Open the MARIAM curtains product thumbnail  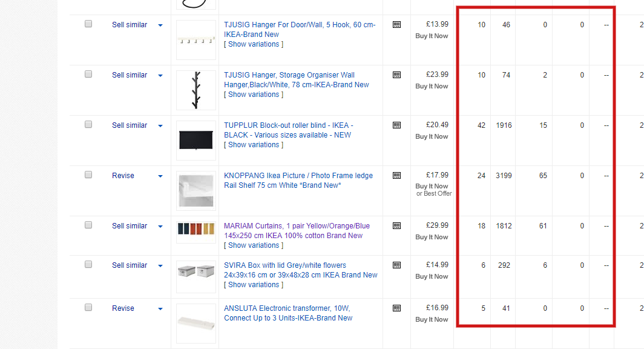pos(195,231)
